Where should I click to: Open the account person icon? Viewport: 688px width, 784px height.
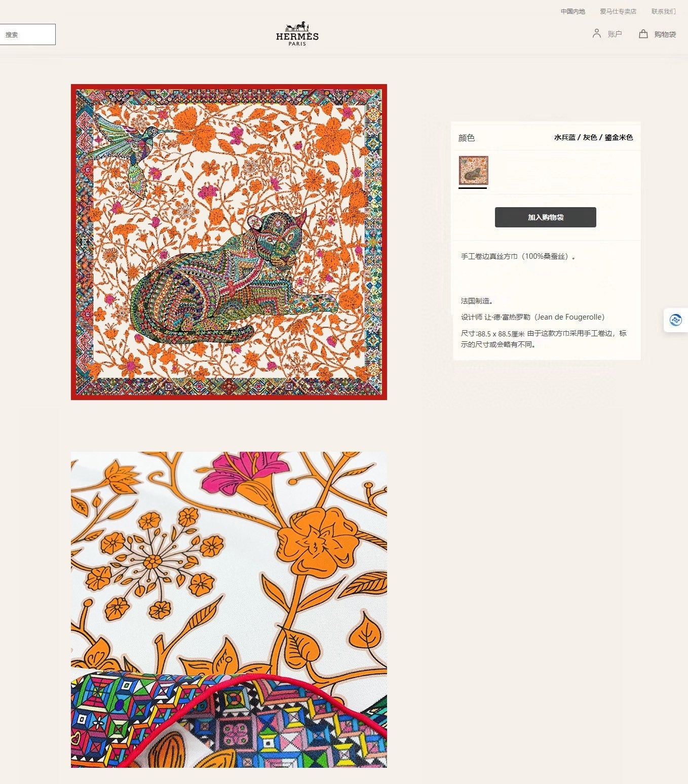[x=597, y=34]
